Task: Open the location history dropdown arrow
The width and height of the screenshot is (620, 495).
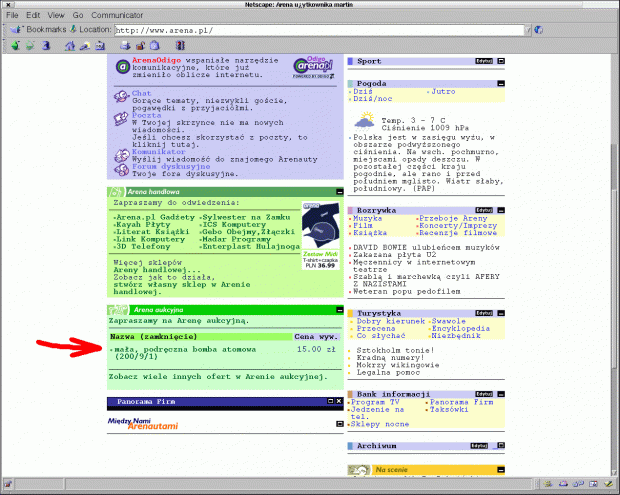Action: (528, 30)
